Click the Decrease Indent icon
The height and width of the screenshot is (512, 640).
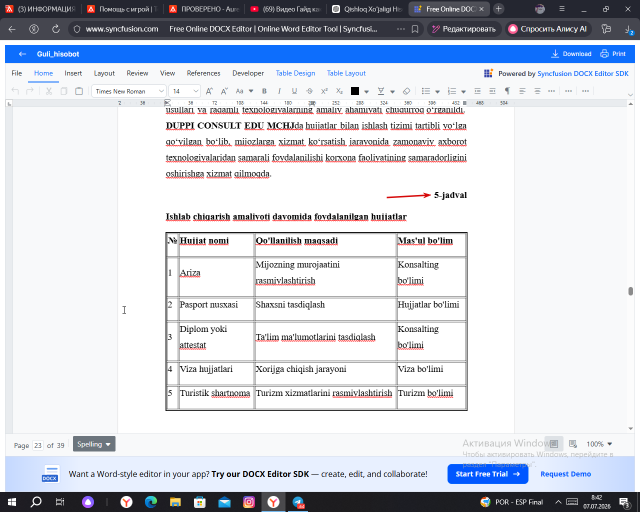tap(477, 91)
